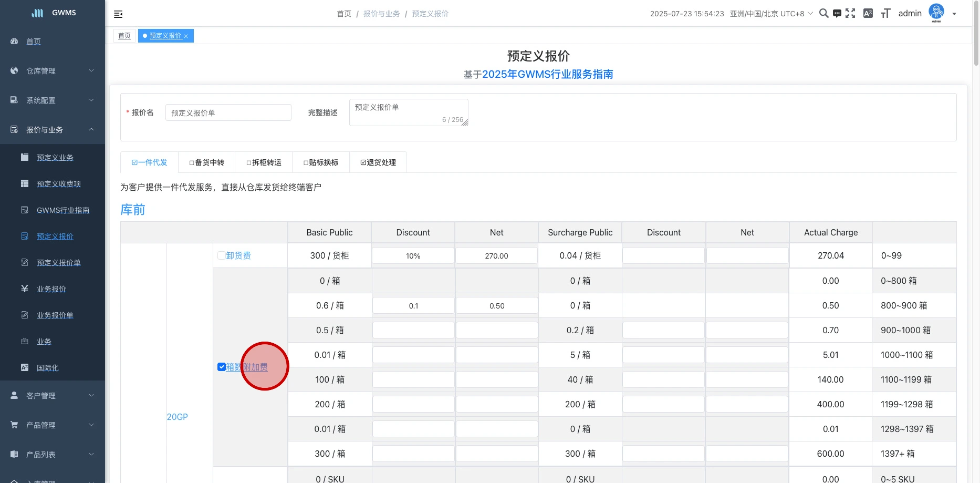Screen dimensions: 980x483
Task: Open the language translation icon
Action: [x=868, y=14]
